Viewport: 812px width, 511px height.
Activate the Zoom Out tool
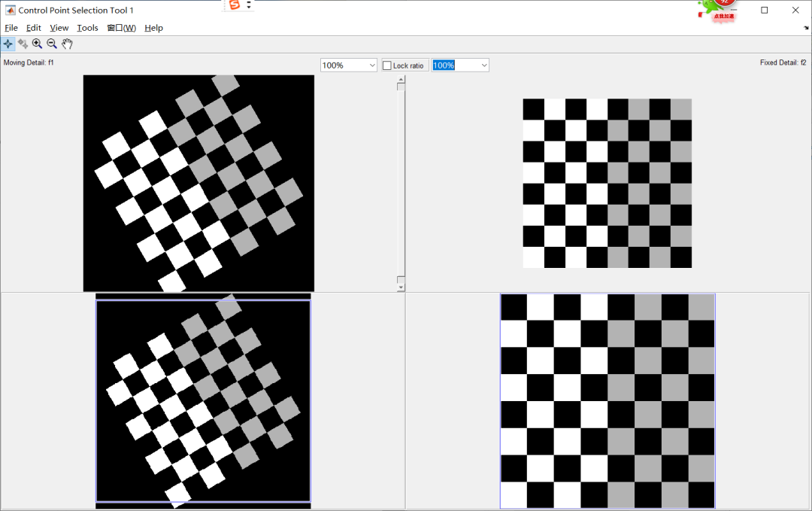tap(52, 44)
